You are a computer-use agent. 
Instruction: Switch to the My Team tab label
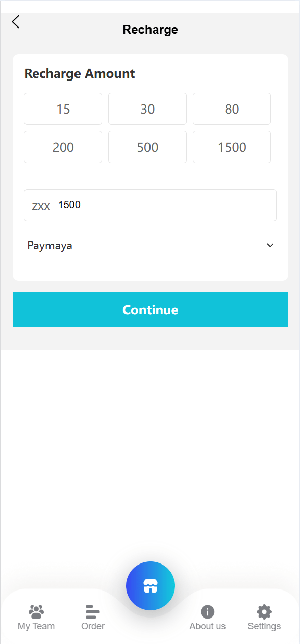coord(36,626)
